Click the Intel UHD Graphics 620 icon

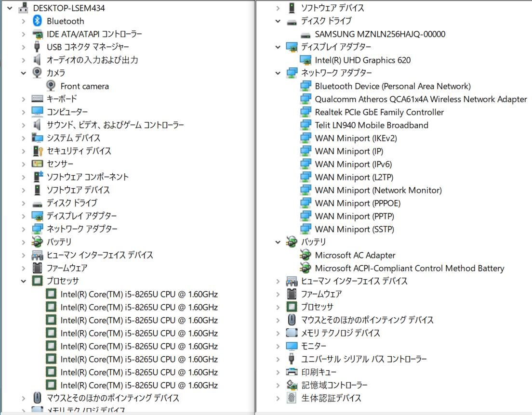tap(306, 60)
